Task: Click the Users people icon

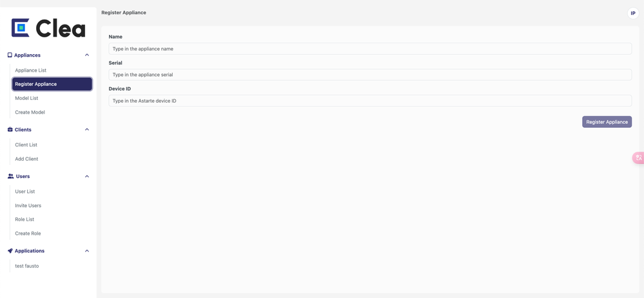Action: [10, 176]
